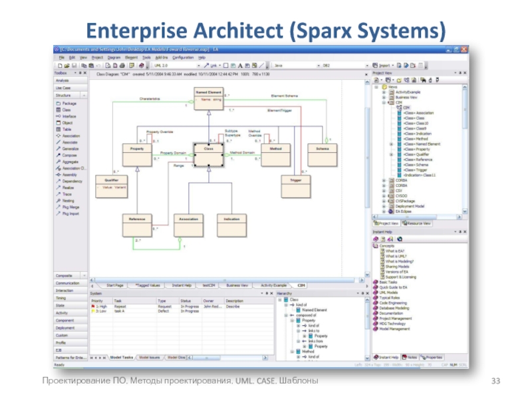This screenshot has width=532, height=399.
Task: Switch to the Model Issues tab
Action: coord(150,358)
